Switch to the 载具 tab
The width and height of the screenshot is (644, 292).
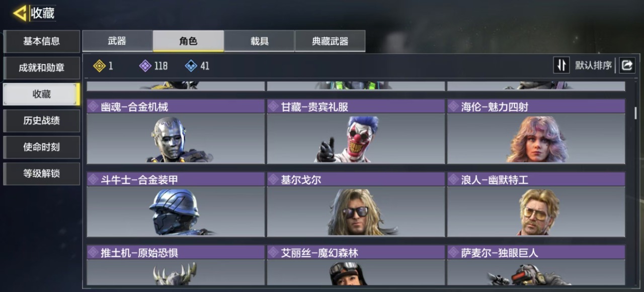(x=260, y=41)
